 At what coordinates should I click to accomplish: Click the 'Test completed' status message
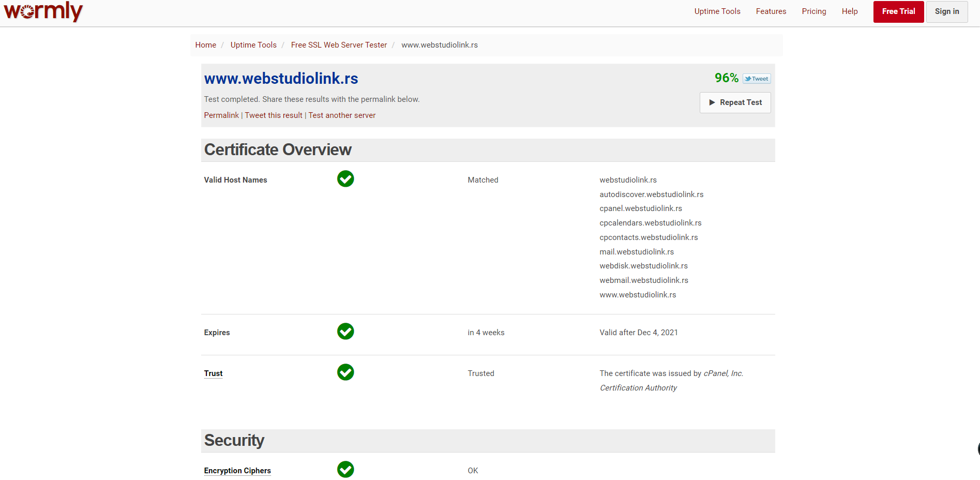tap(312, 99)
